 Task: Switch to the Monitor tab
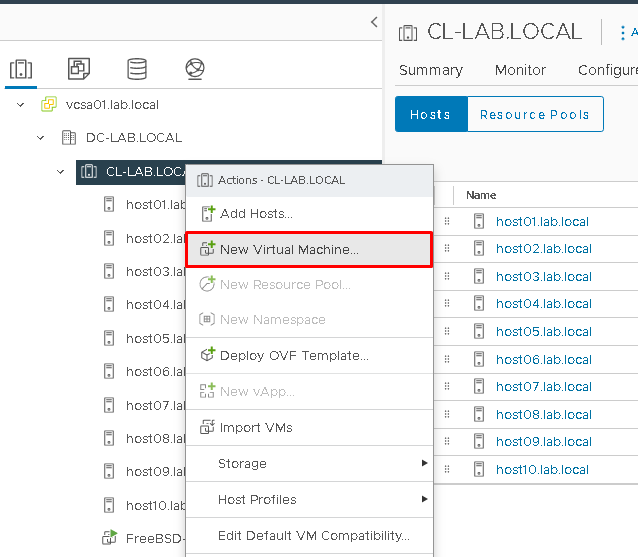[520, 70]
